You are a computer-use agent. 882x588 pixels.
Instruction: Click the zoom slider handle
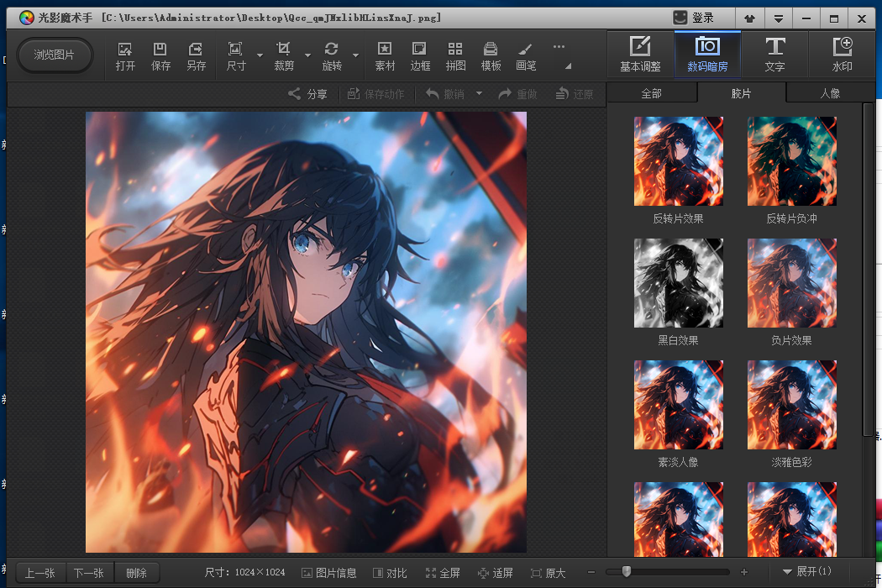coord(626,572)
